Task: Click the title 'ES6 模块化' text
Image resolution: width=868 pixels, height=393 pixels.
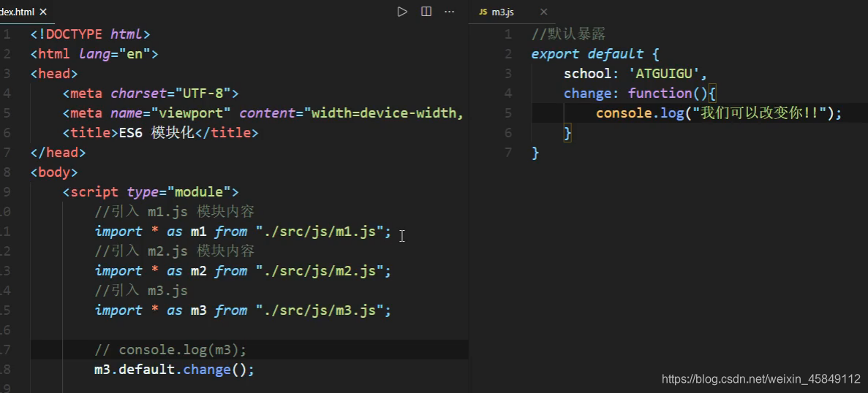Action: pyautogui.click(x=156, y=133)
